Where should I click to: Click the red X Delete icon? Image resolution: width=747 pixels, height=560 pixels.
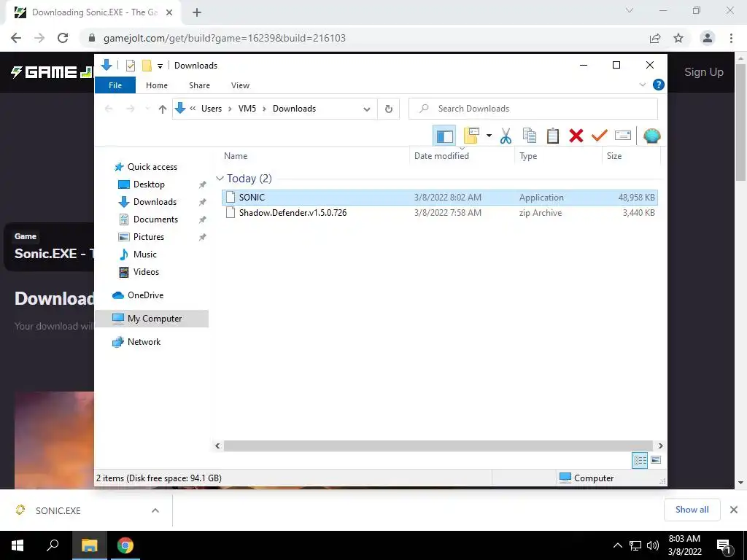point(576,136)
